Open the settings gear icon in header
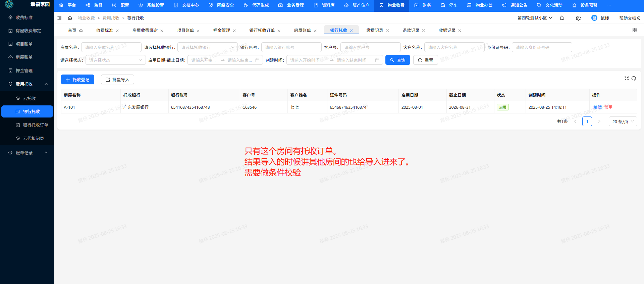This screenshot has height=284, width=644. coord(578,18)
